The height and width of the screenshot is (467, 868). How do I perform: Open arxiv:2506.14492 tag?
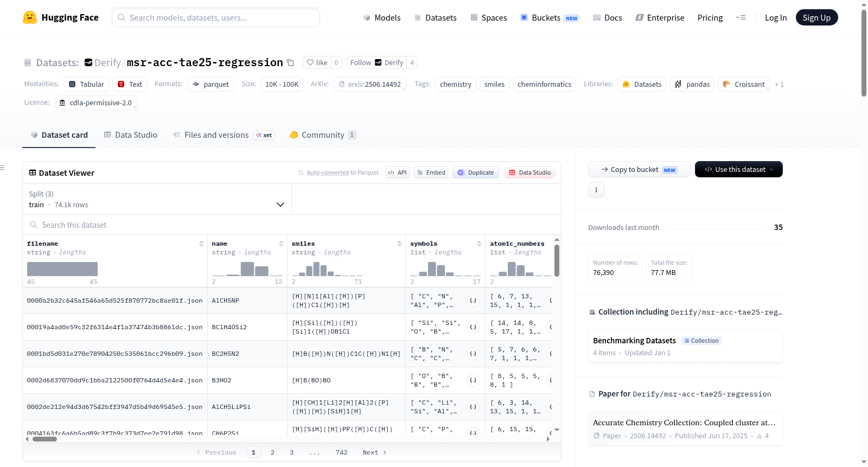369,84
